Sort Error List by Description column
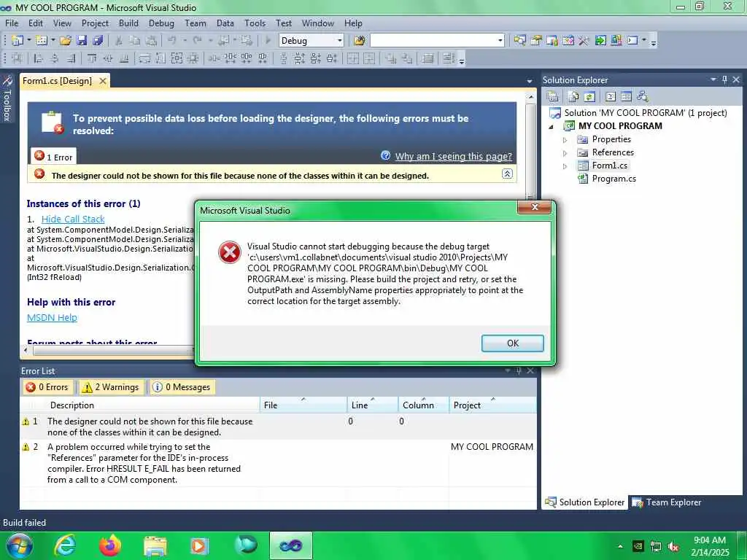This screenshot has height=560, width=747. tap(154, 405)
